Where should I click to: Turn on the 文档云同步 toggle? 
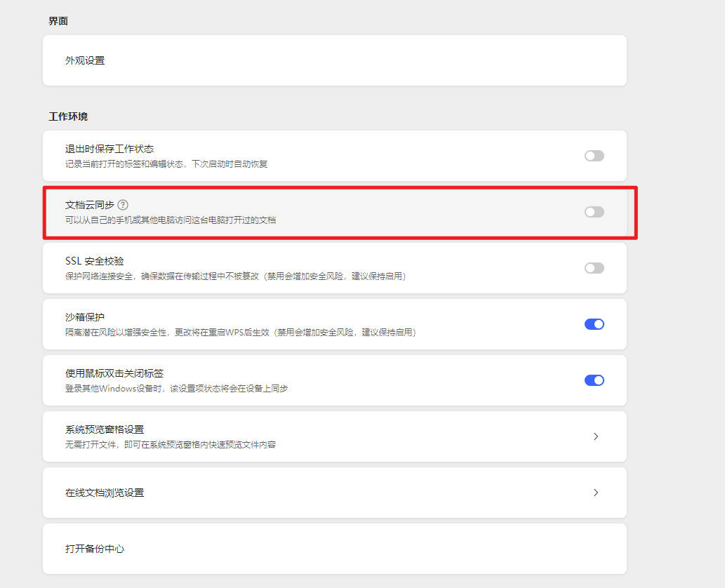click(594, 212)
